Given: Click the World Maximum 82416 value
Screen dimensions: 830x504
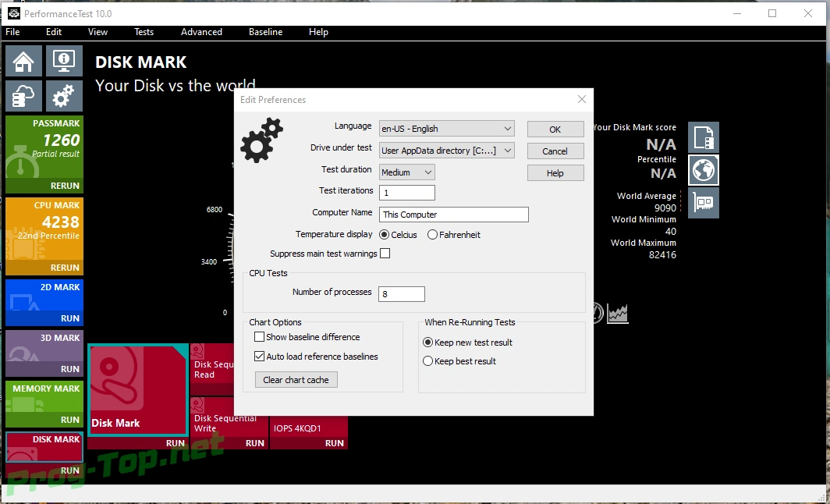Looking at the screenshot, I should 662,254.
